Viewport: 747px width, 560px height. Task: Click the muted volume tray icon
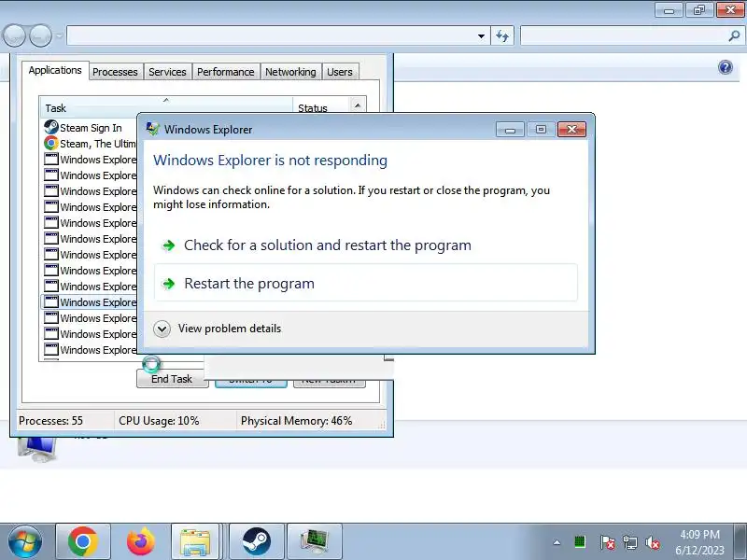(x=653, y=542)
